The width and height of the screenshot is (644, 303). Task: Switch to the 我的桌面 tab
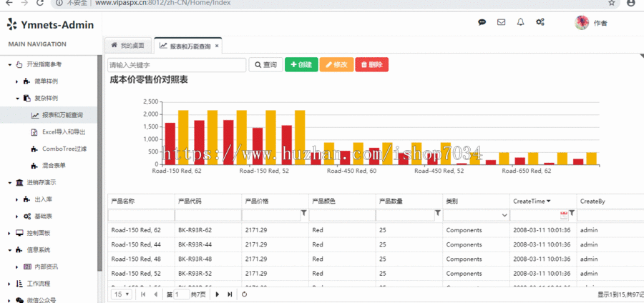(128, 46)
